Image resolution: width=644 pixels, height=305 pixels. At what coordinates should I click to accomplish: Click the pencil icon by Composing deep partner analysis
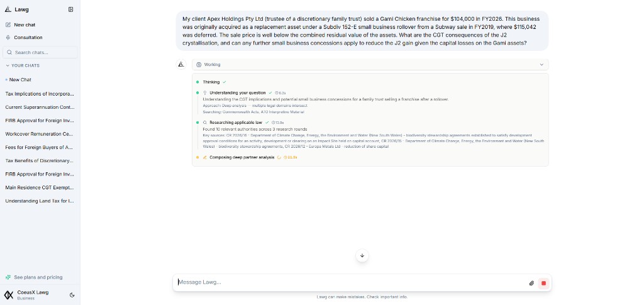pyautogui.click(x=205, y=157)
